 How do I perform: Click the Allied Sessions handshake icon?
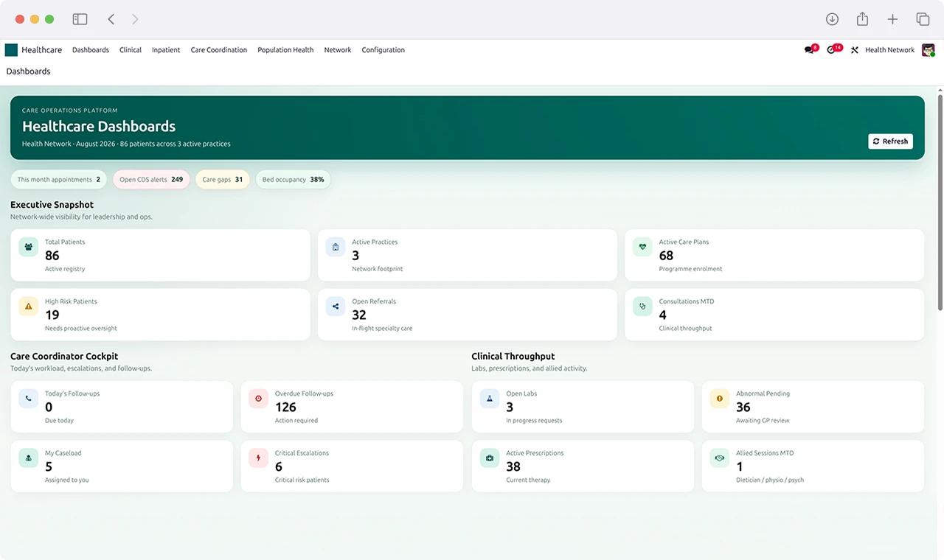tap(720, 458)
